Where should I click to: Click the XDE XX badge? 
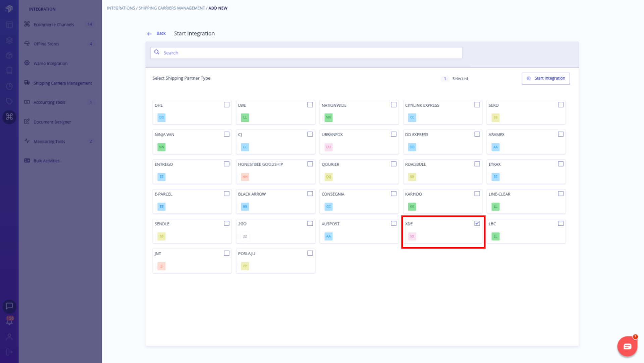pos(412,236)
